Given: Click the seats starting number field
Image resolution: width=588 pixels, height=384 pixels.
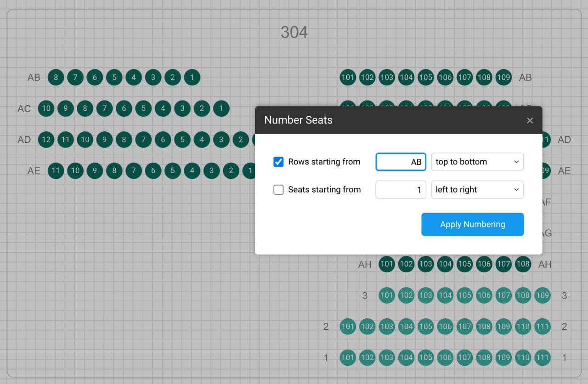Looking at the screenshot, I should (x=401, y=190).
